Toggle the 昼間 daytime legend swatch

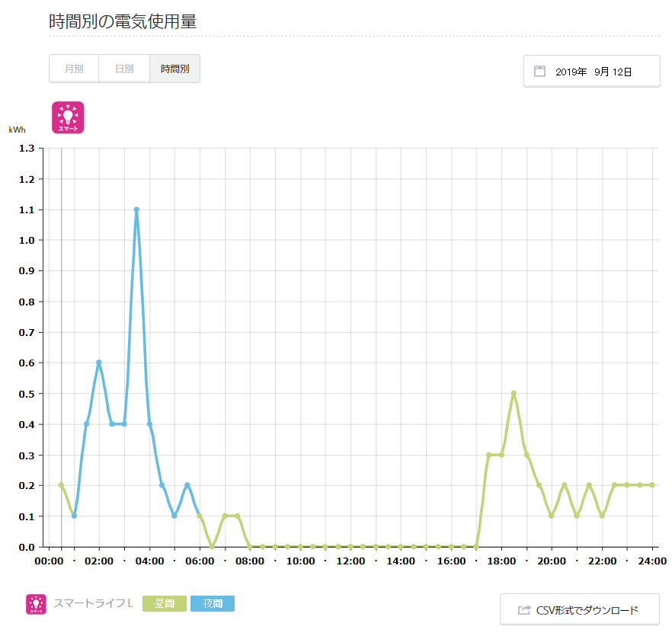(165, 603)
